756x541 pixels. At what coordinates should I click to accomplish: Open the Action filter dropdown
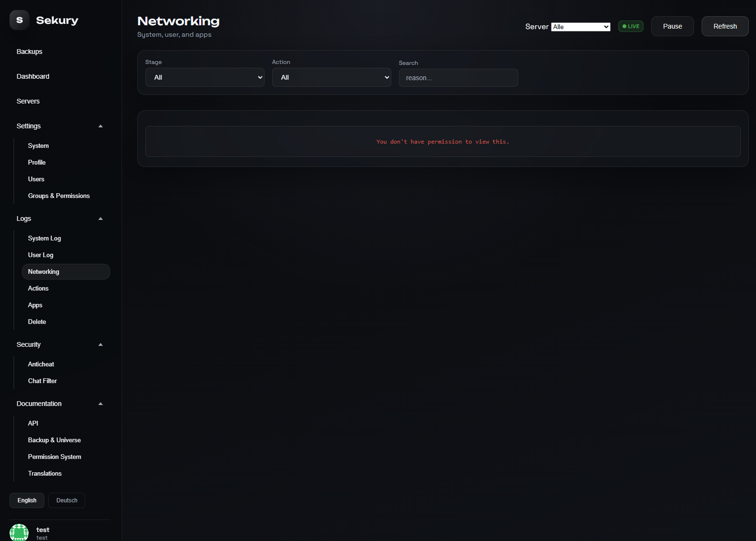pos(331,78)
